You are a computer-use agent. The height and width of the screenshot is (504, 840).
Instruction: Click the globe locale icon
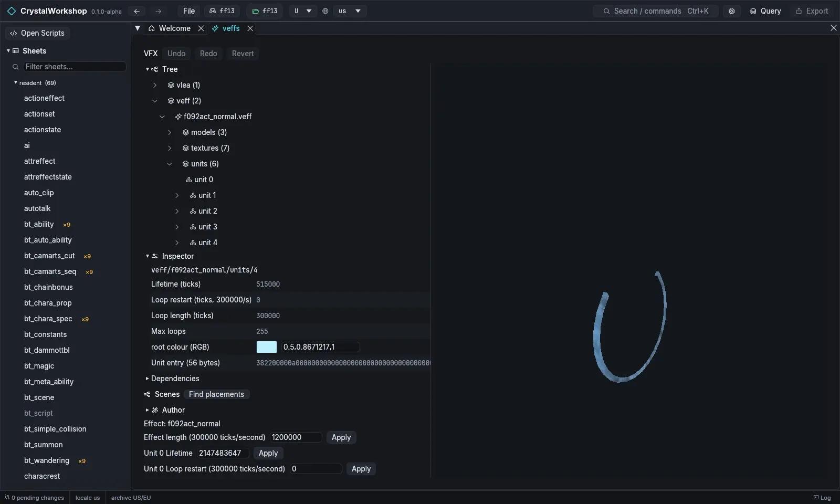tap(325, 11)
